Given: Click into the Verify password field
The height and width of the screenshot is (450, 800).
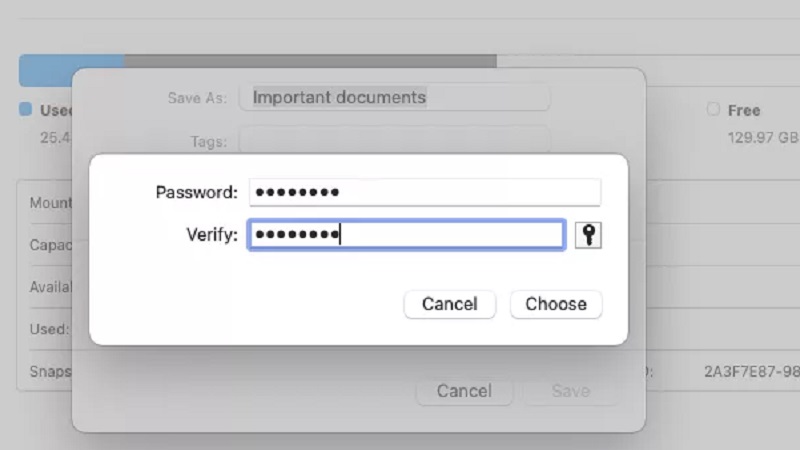Looking at the screenshot, I should point(406,235).
